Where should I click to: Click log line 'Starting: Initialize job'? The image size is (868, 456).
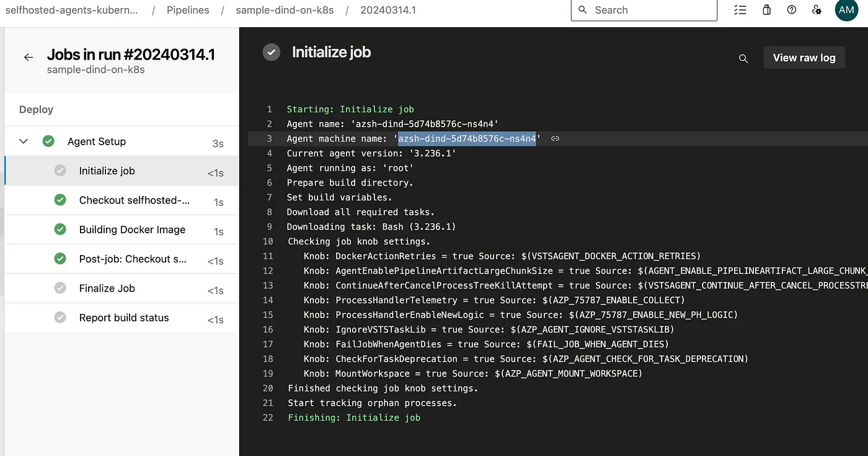point(350,109)
